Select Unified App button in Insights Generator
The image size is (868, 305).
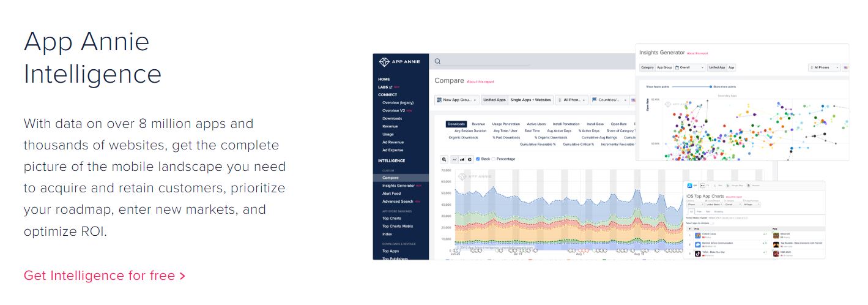point(717,67)
